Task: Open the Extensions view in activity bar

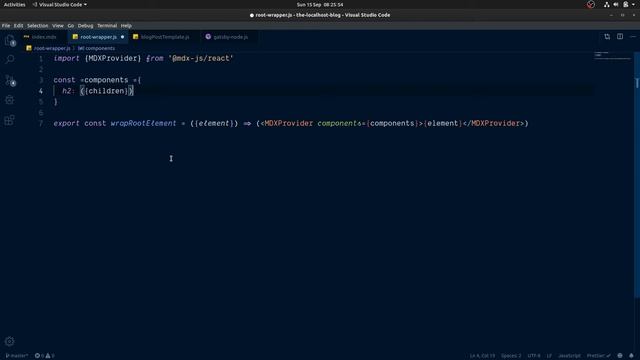Action: click(10, 120)
